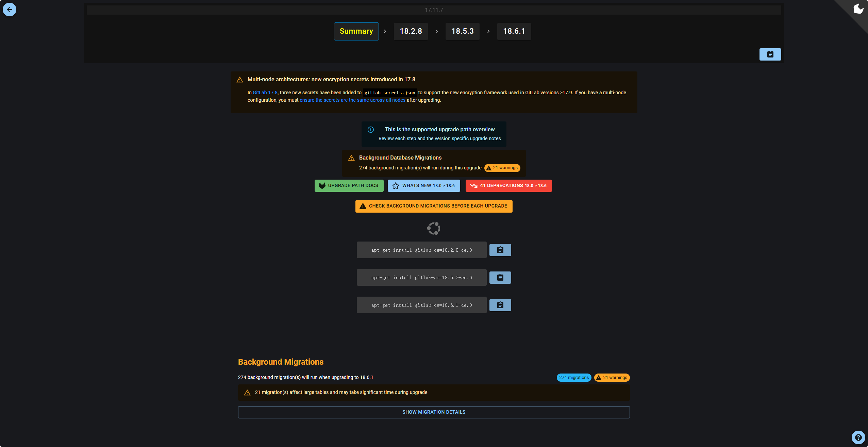Copy full upgrade path with clipboard button
868x447 pixels.
(770, 54)
